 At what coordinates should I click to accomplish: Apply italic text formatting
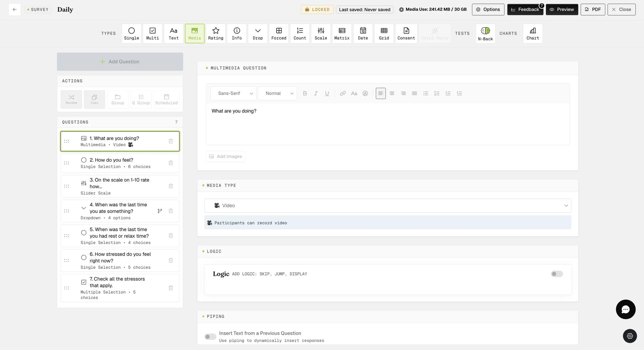pyautogui.click(x=316, y=93)
